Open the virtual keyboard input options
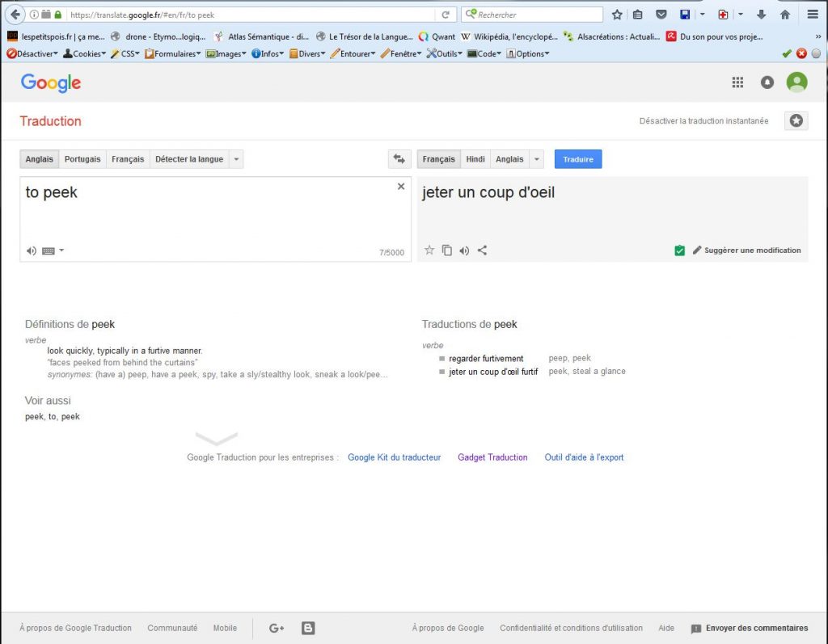This screenshot has width=828, height=644. [52, 250]
